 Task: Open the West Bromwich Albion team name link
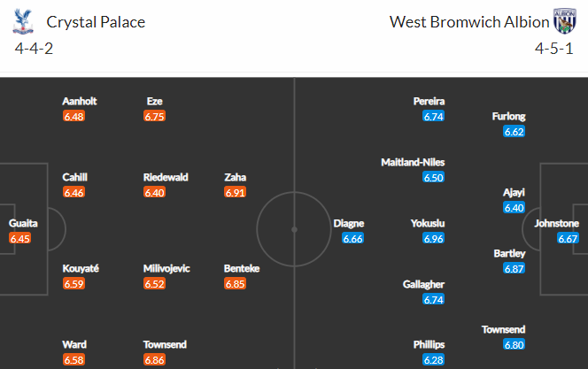(x=469, y=22)
